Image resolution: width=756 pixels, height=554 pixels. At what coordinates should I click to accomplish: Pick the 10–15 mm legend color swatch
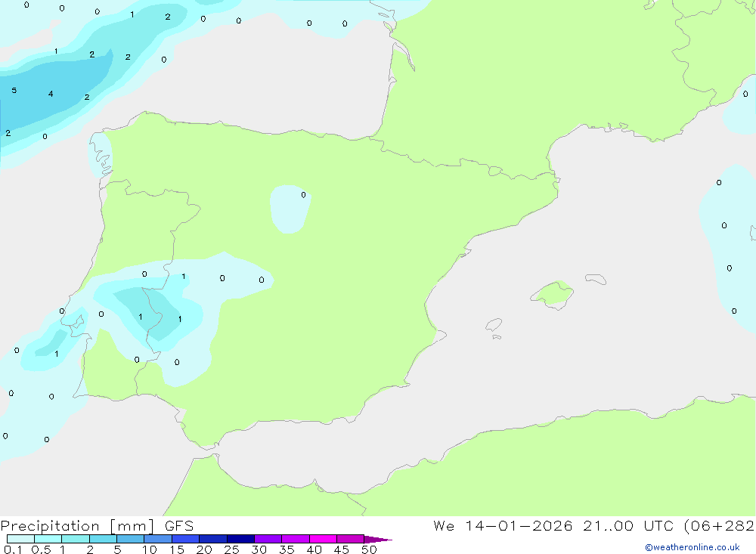click(158, 539)
